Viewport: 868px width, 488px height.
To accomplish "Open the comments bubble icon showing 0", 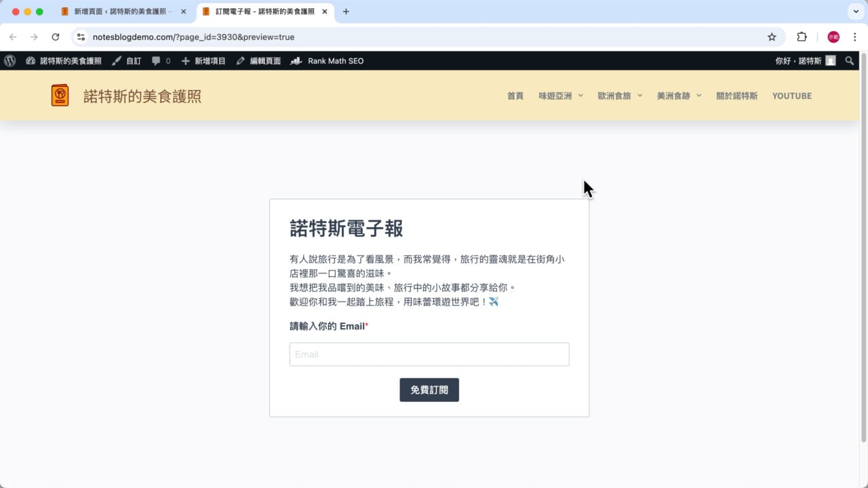I will tap(157, 60).
